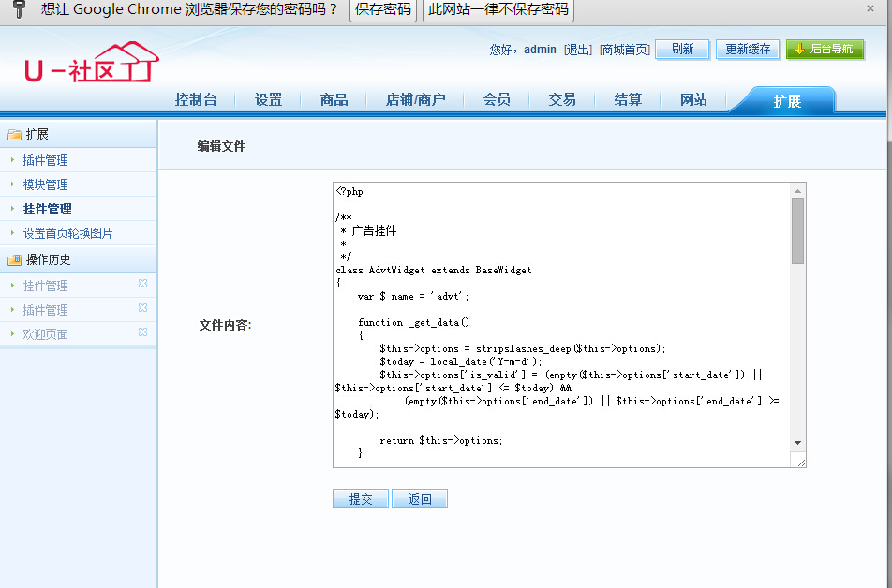Click the 编辑文件 heading text

click(x=221, y=147)
